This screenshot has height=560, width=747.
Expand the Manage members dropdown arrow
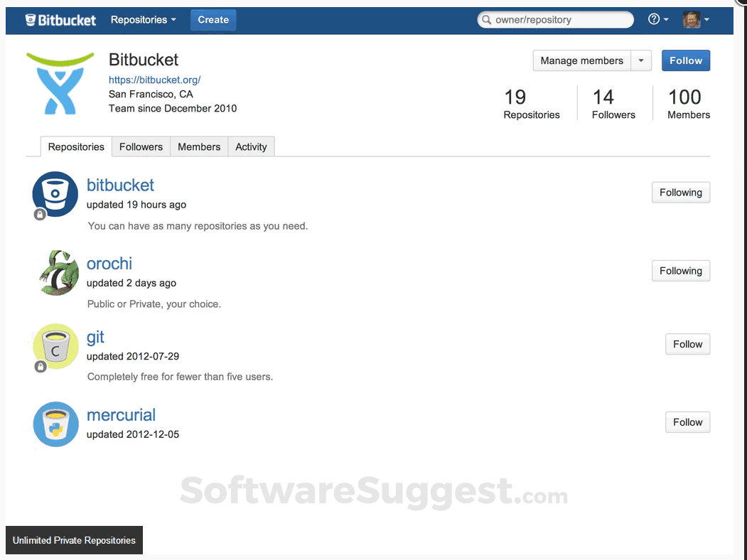point(640,60)
